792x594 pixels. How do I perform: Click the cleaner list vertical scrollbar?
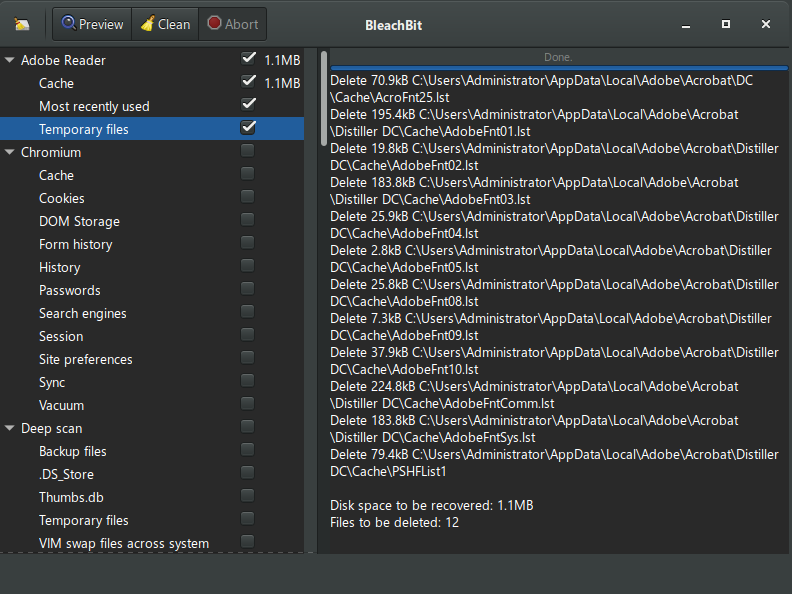pos(324,98)
